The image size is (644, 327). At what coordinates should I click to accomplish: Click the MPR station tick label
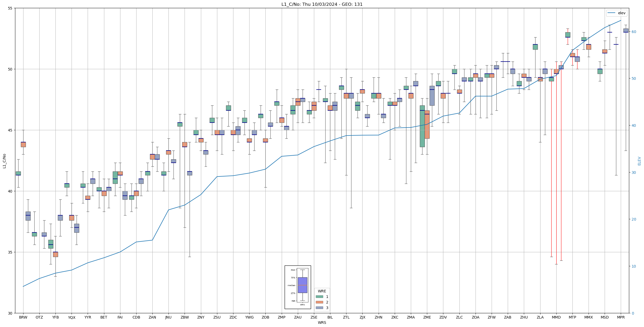pyautogui.click(x=621, y=317)
